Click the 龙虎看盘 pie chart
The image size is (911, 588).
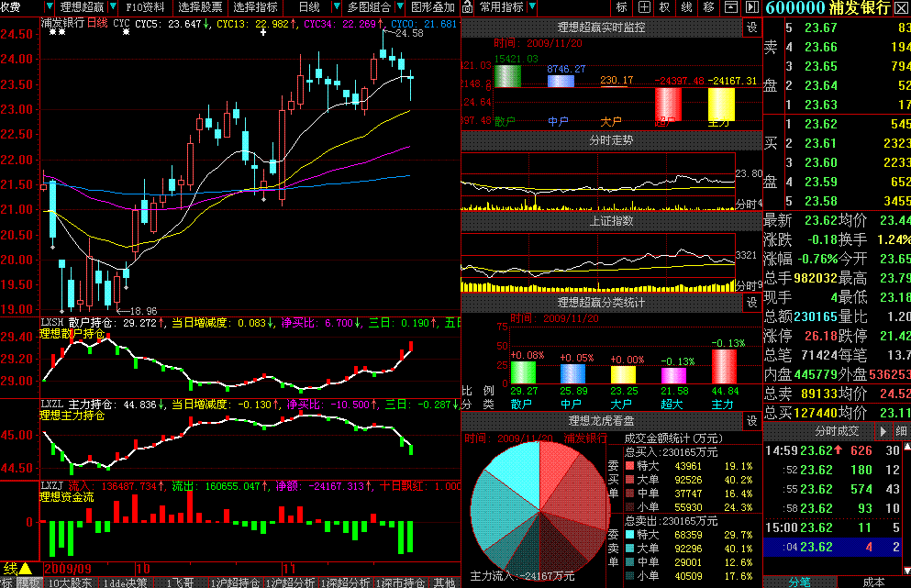click(x=540, y=511)
